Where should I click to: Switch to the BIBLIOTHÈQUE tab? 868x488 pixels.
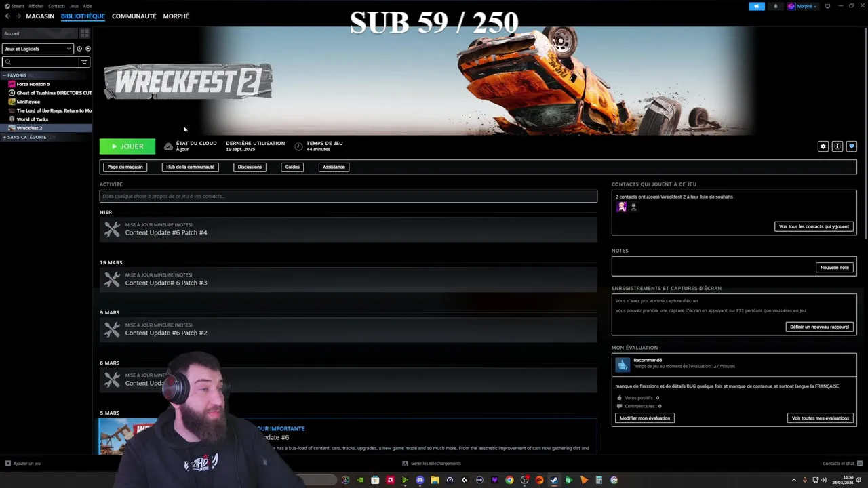click(83, 16)
